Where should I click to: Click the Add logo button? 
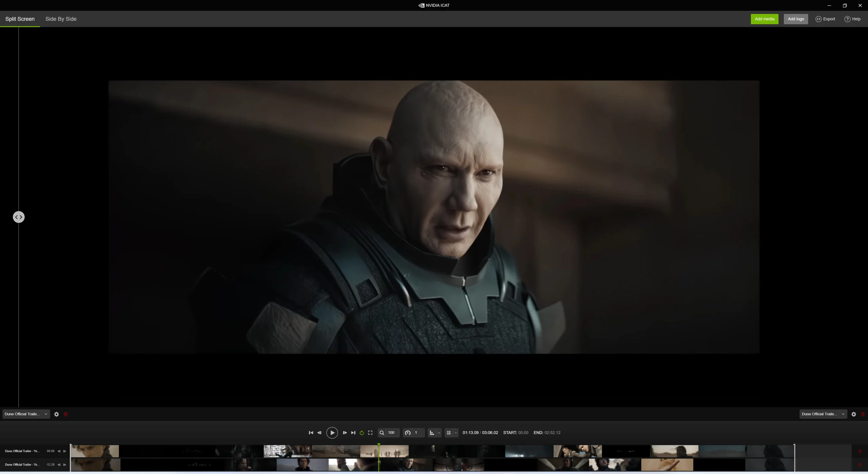[x=795, y=19]
